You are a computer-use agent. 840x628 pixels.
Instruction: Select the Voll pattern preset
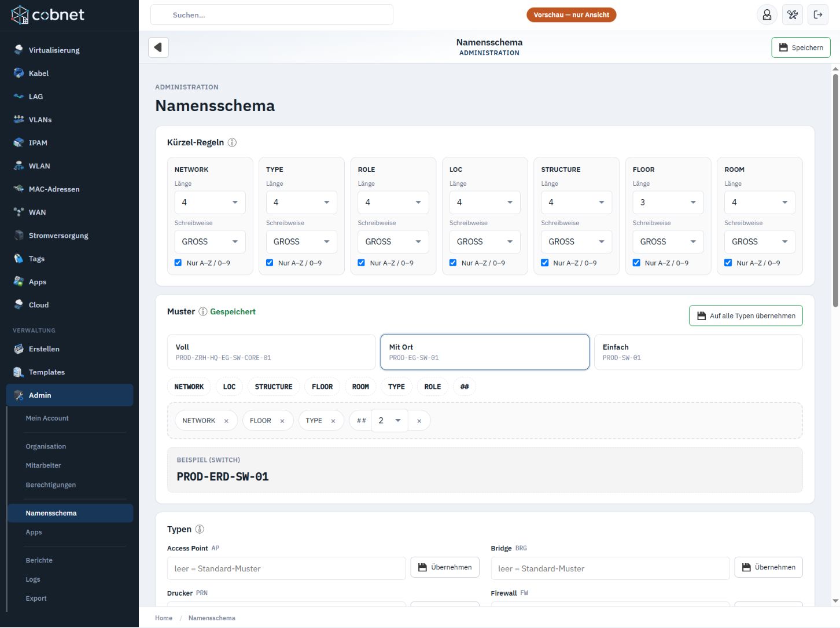(271, 352)
